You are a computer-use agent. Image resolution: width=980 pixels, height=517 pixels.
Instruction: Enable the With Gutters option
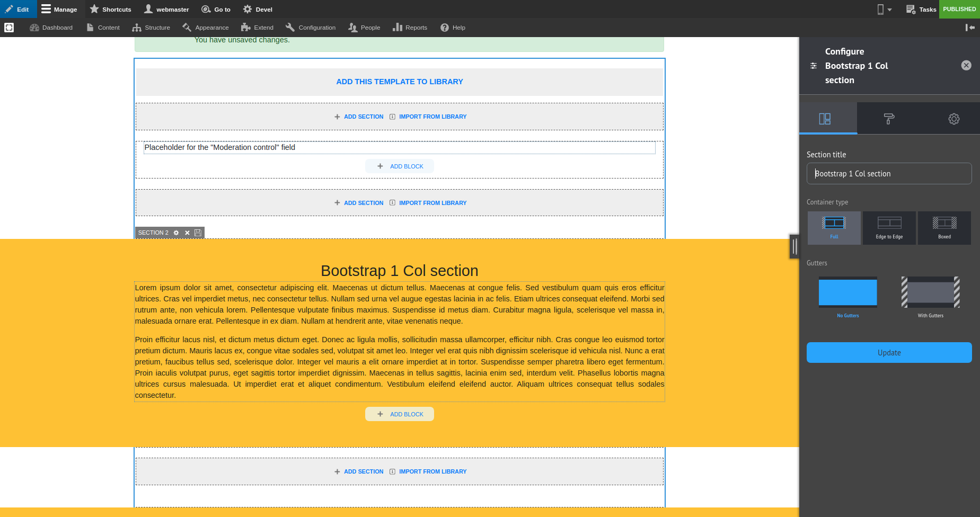pos(930,293)
